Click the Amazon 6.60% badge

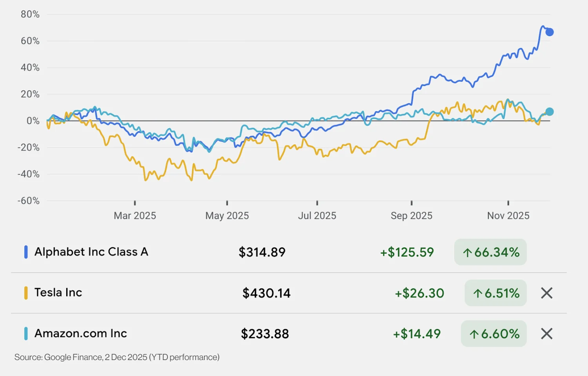[494, 334]
